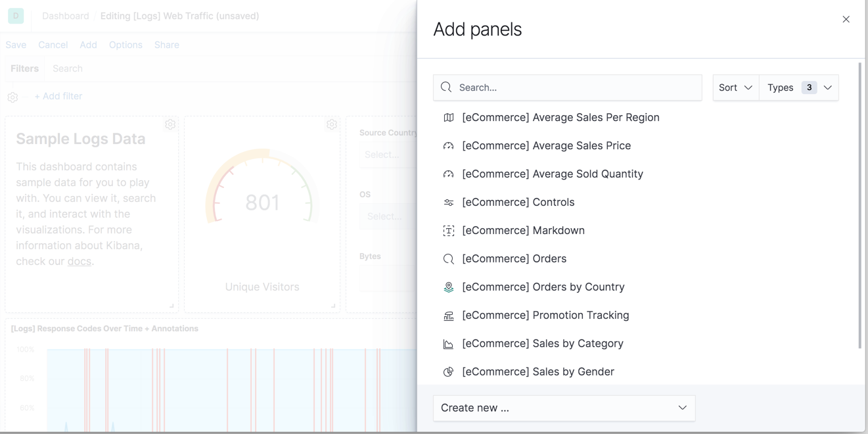Screen dimensions: 868x434
Task: Open the gear menu on Sample Logs Data panel
Action: pyautogui.click(x=170, y=124)
